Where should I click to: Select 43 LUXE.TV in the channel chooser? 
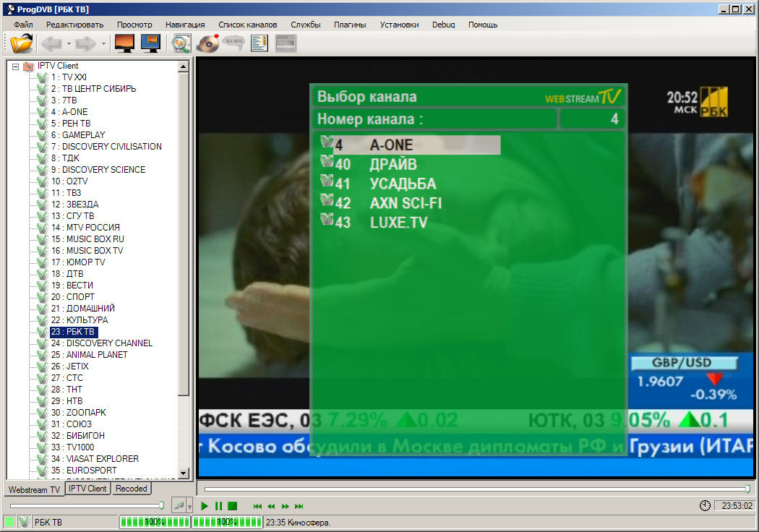click(374, 223)
